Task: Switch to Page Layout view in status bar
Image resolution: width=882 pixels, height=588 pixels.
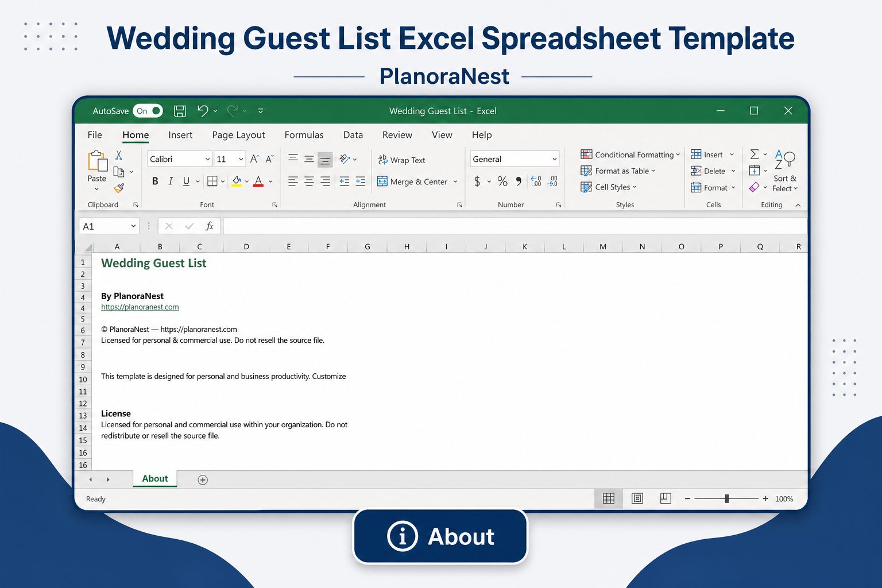Action: pyautogui.click(x=637, y=498)
